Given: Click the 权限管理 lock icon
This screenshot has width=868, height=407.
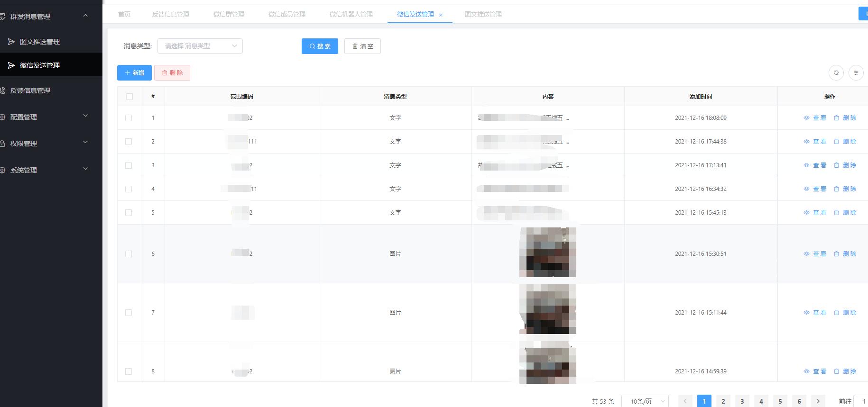Looking at the screenshot, I should 2,144.
